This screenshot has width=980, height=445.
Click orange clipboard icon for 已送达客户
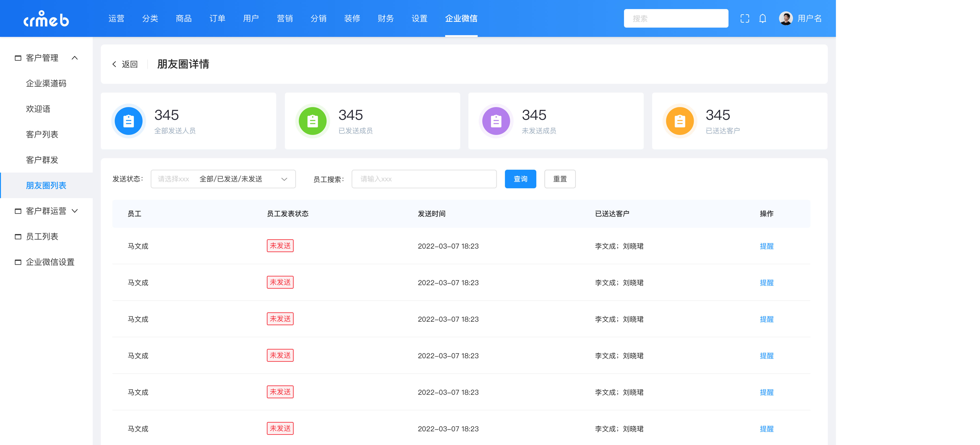680,121
